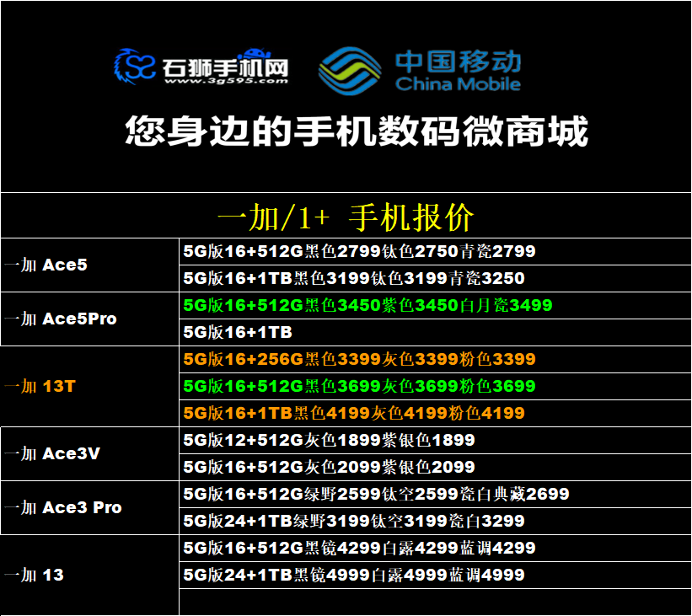The height and width of the screenshot is (616, 692).
Task: Click 一加 13 row 16+512G黑镜4299
Action: (435, 548)
